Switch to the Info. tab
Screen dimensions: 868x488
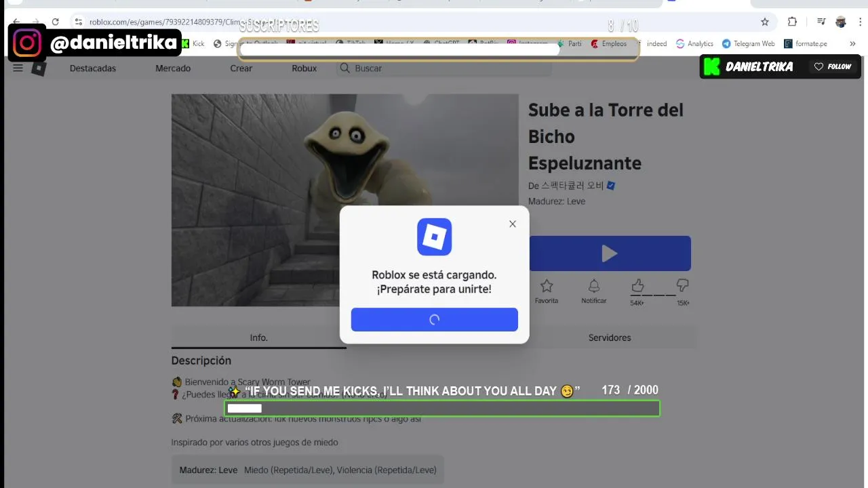coord(259,338)
